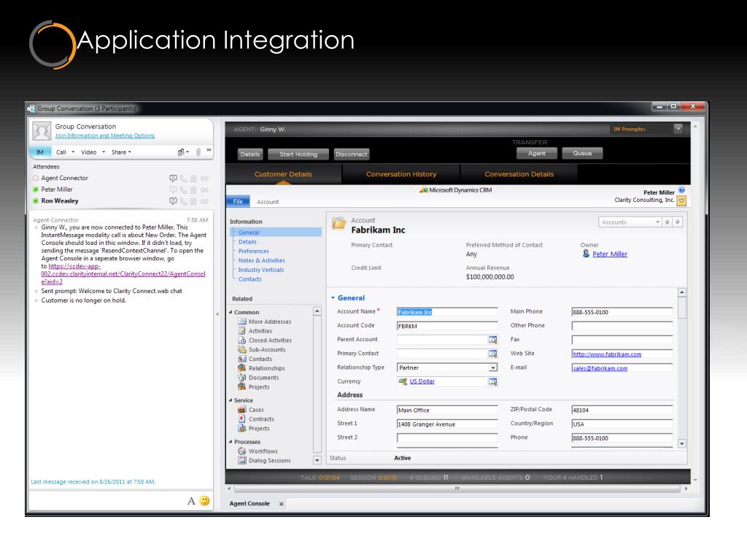Collapse the Processes related group
The image size is (747, 560).
(x=231, y=442)
